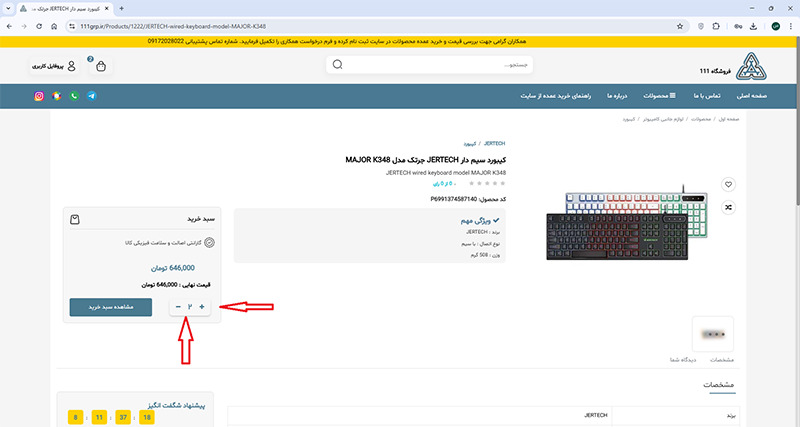The height and width of the screenshot is (427, 800).
Task: Click the shield icon in the toolbar
Action: pyautogui.click(x=701, y=27)
